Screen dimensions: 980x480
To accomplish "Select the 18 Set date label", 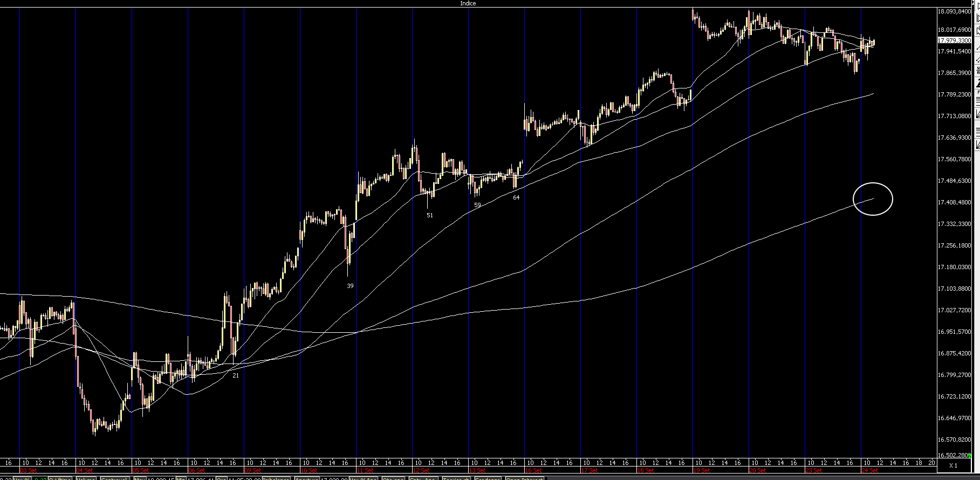I will click(645, 470).
